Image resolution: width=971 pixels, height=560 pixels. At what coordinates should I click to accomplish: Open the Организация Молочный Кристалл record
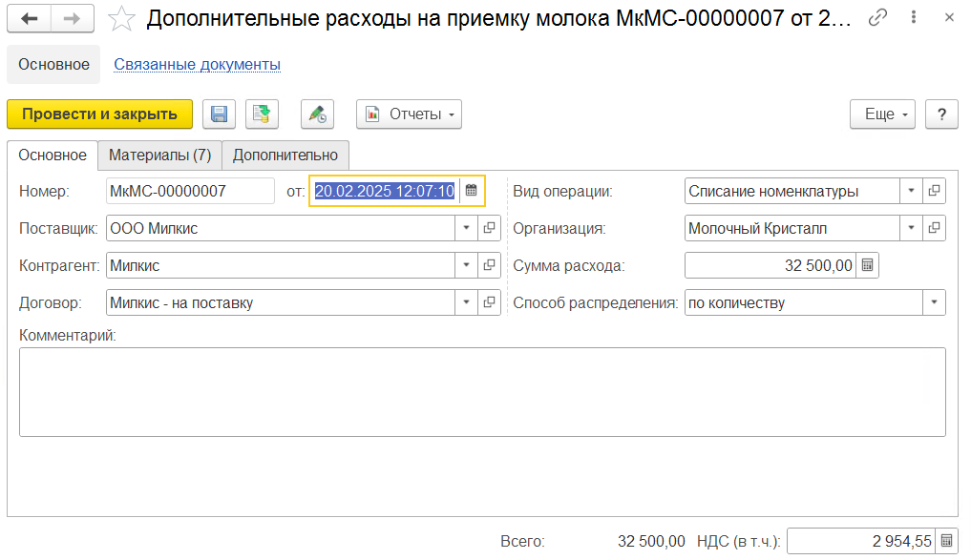click(x=934, y=228)
